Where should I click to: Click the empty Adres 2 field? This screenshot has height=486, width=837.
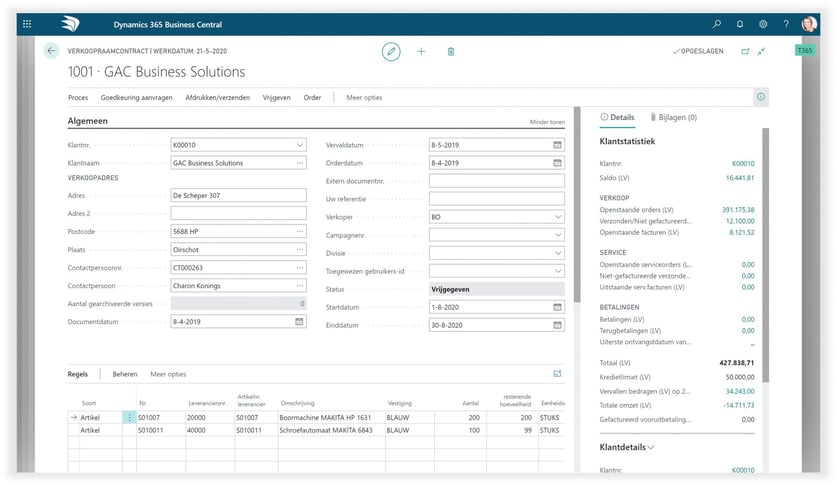click(239, 213)
